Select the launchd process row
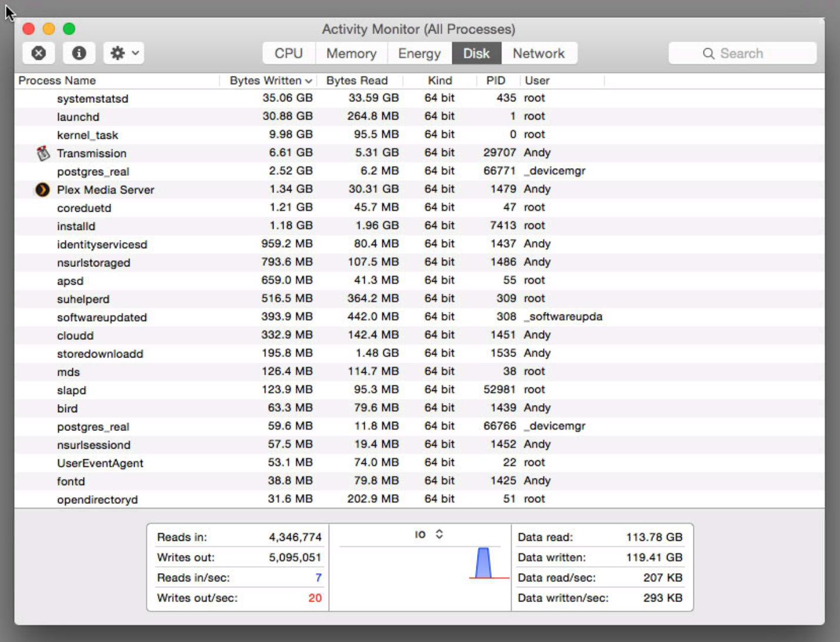Screen dimensions: 840x642 click(x=419, y=116)
